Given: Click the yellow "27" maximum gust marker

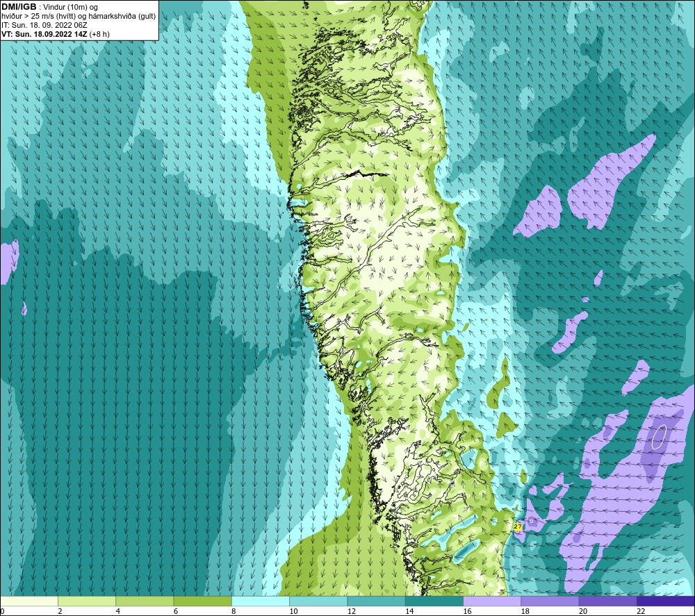Looking at the screenshot, I should [518, 526].
